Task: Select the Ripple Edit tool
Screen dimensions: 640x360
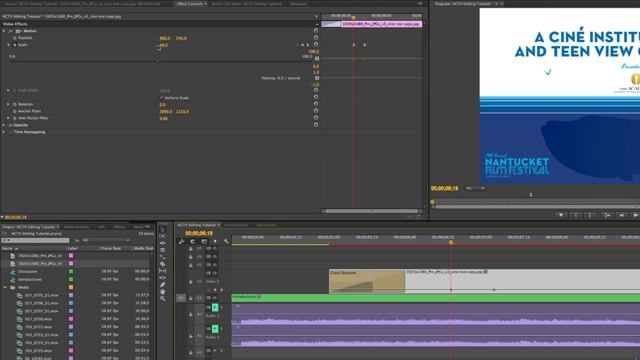Action: [163, 243]
